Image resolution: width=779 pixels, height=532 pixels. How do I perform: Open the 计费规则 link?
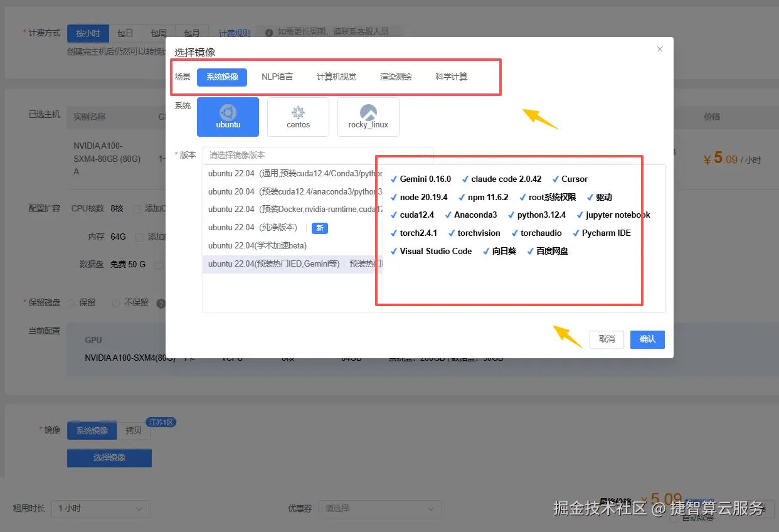[x=235, y=33]
